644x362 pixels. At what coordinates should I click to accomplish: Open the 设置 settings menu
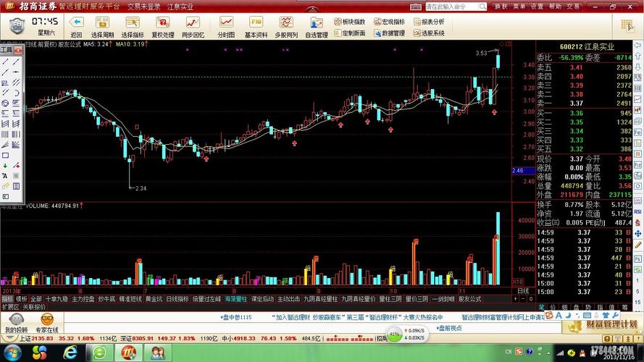pyautogui.click(x=537, y=7)
